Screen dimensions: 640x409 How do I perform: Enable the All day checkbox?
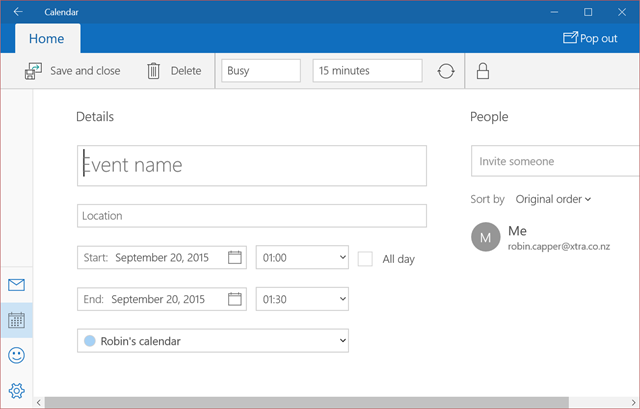(x=365, y=258)
